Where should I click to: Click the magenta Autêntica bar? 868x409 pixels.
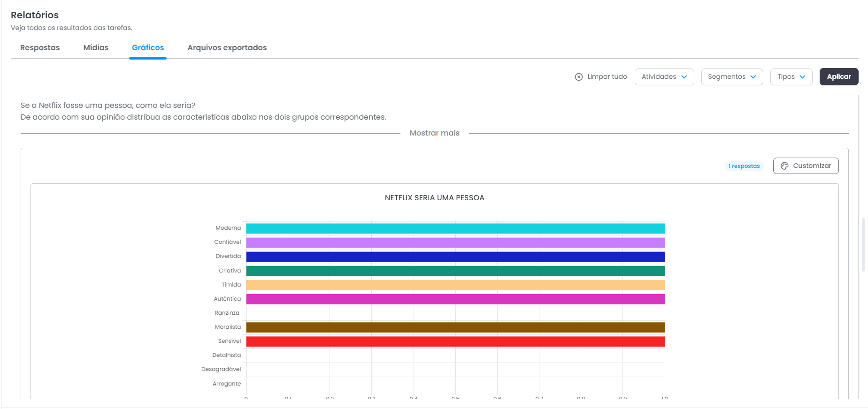tap(455, 299)
